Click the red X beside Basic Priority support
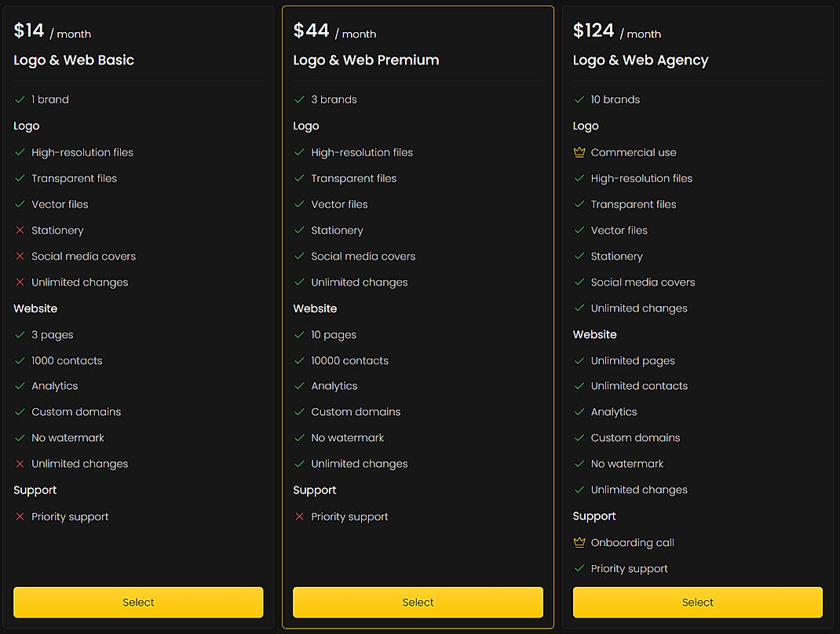Screen dimensions: 840x634 coord(20,517)
